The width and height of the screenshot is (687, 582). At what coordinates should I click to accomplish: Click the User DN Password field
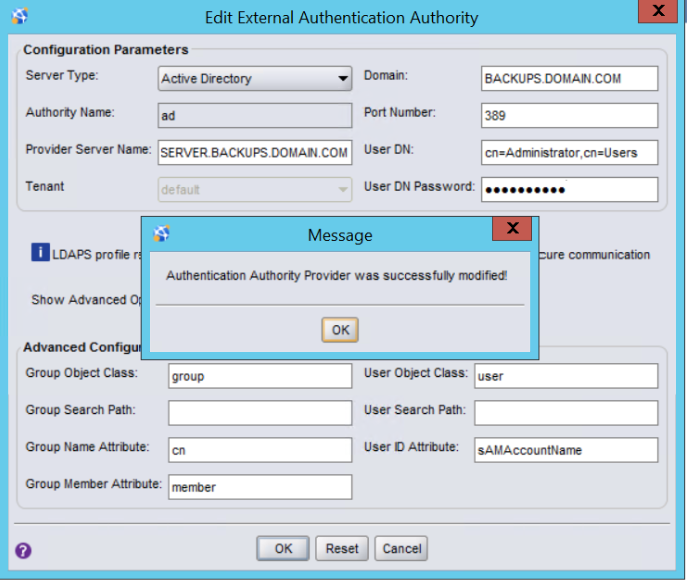tap(569, 189)
